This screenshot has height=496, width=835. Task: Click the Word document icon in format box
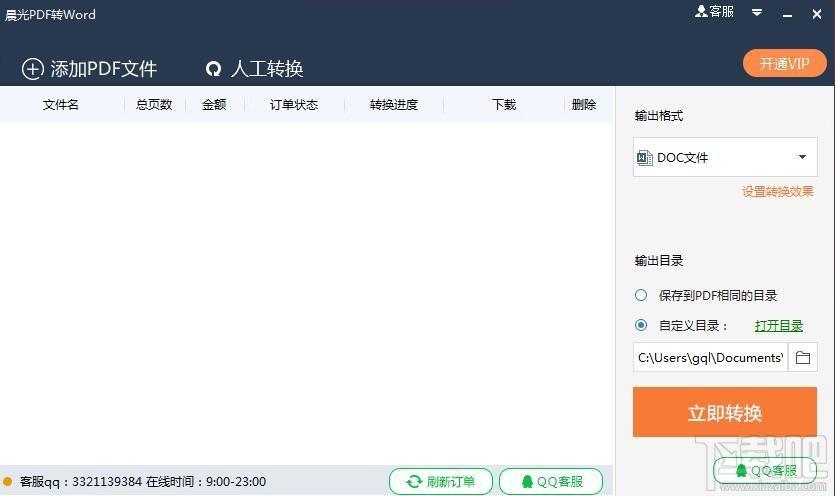coord(644,158)
